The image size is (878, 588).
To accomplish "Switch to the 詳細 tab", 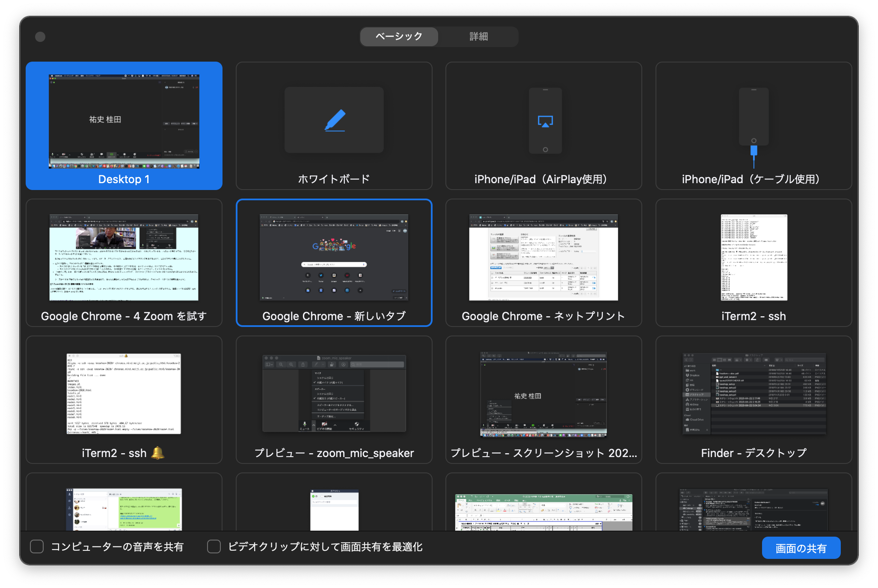I will click(478, 37).
